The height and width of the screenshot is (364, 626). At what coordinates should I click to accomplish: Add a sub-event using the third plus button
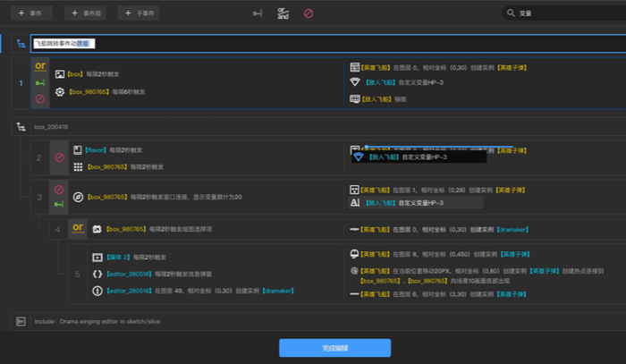[x=139, y=13]
